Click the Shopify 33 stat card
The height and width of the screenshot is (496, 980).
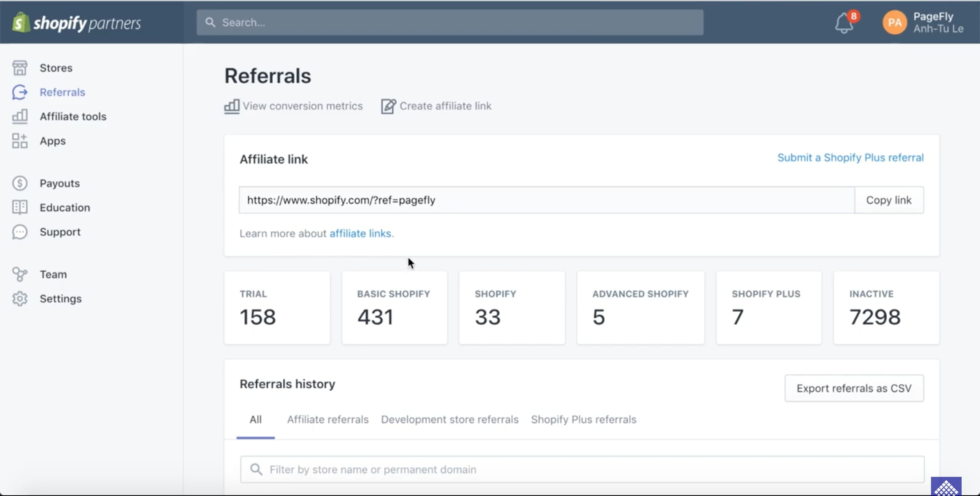click(x=512, y=308)
